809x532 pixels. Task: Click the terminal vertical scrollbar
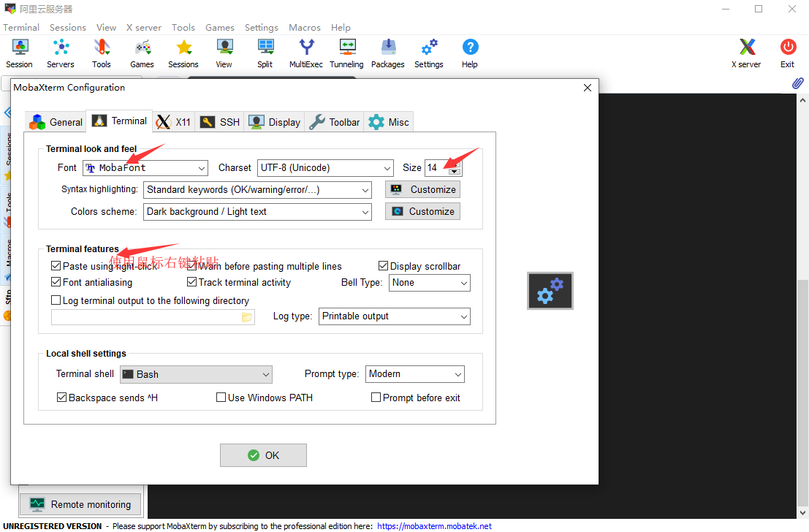(802, 394)
